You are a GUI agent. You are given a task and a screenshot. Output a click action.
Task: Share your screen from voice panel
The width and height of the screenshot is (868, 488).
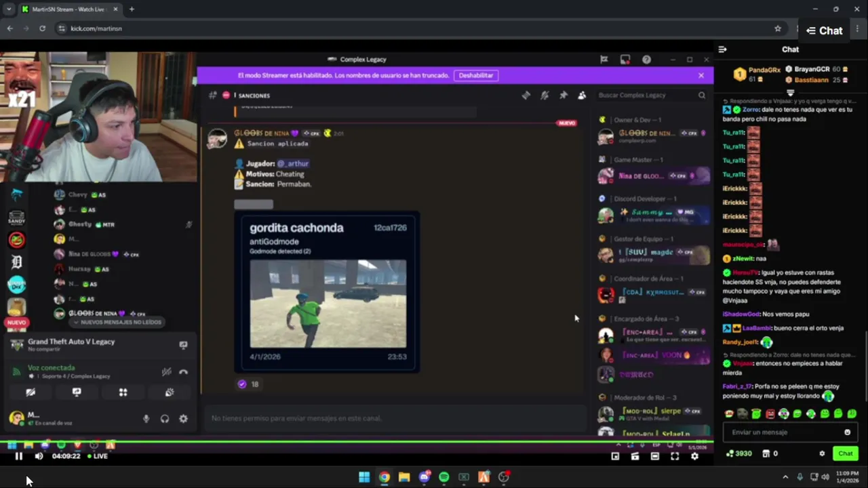click(77, 392)
